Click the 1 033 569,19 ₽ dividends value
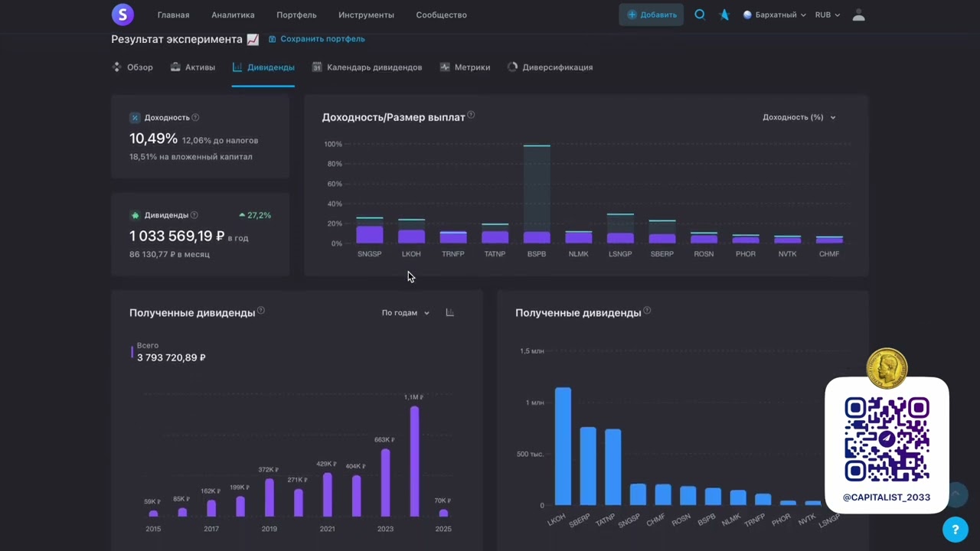 177,236
